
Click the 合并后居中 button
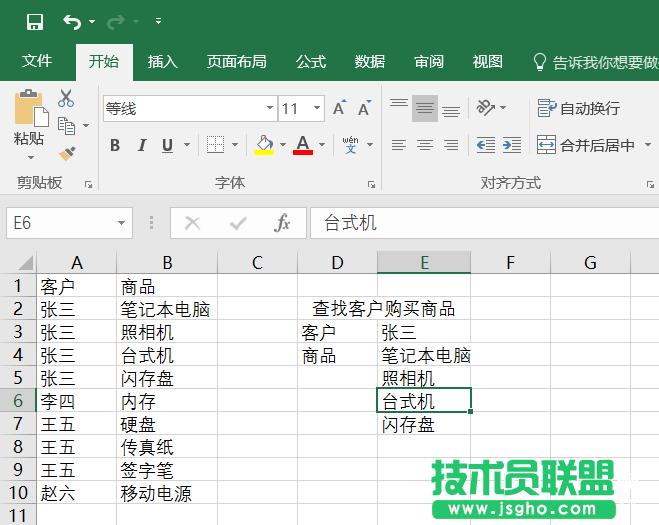coord(586,145)
